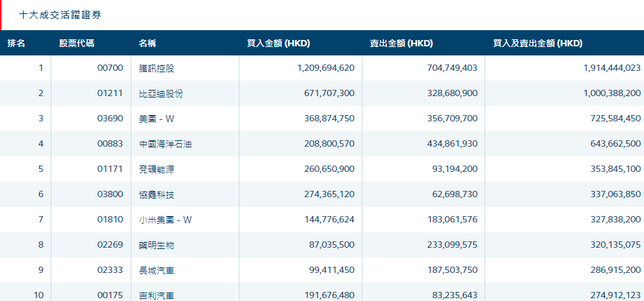Click total amount 327,838,200
The height and width of the screenshot is (301, 644).
coord(615,220)
